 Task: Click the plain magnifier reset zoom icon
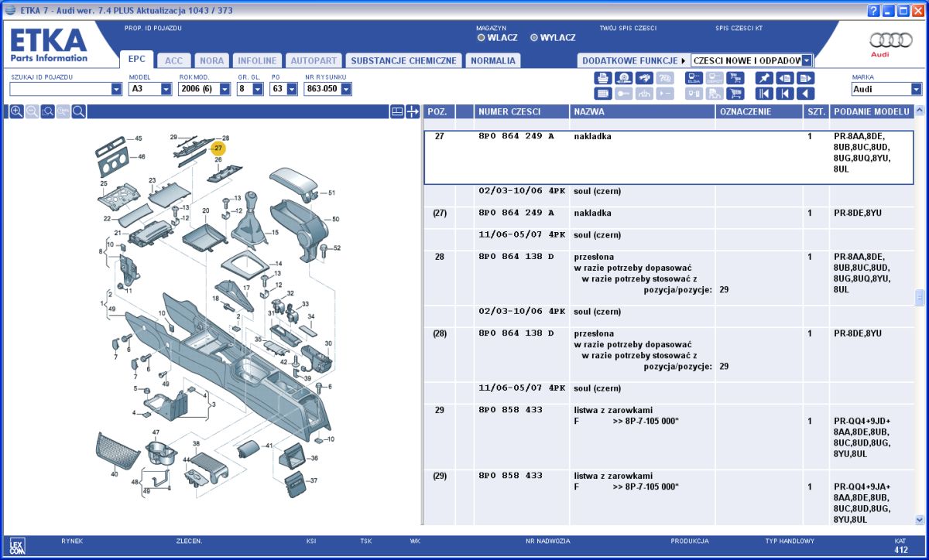coord(79,111)
